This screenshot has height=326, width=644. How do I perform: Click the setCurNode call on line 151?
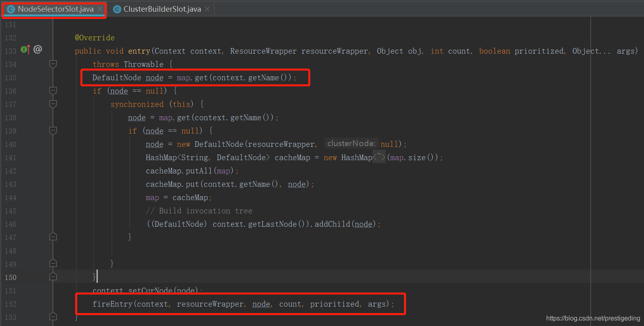coord(150,290)
